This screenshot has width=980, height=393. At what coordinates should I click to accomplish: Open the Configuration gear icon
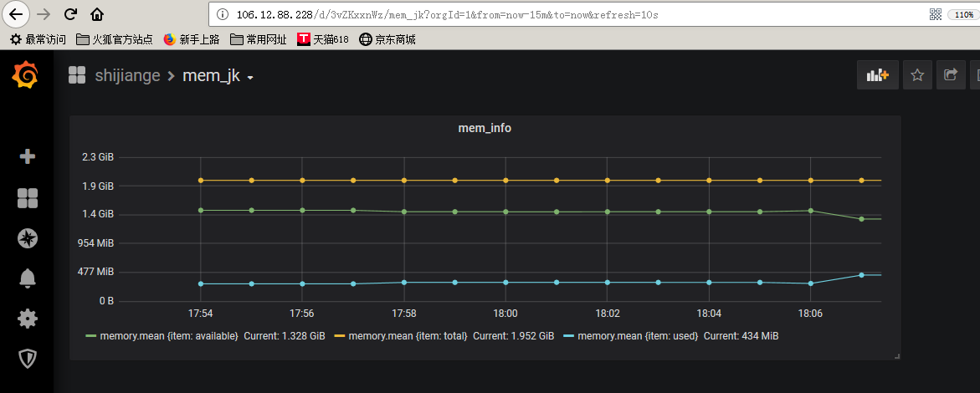pyautogui.click(x=28, y=319)
